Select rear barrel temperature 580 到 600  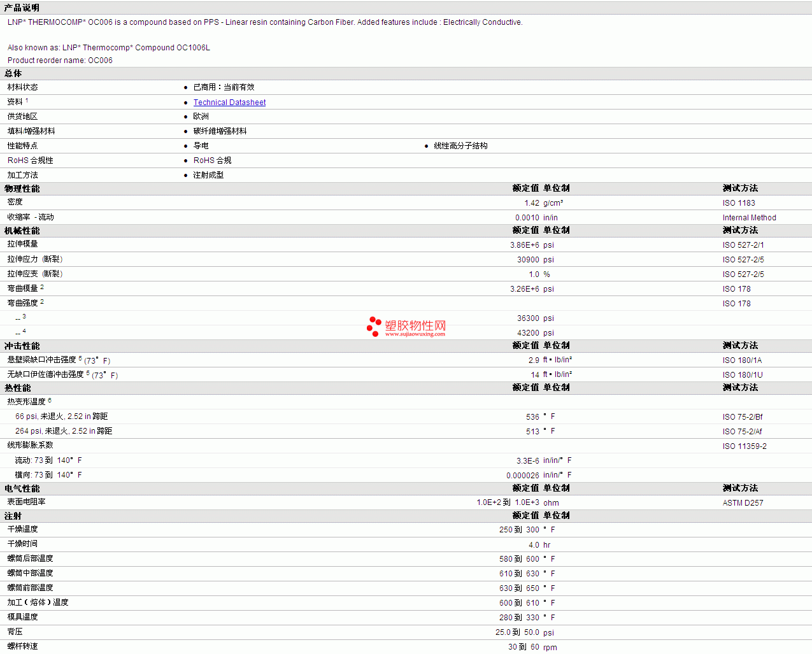519,559
